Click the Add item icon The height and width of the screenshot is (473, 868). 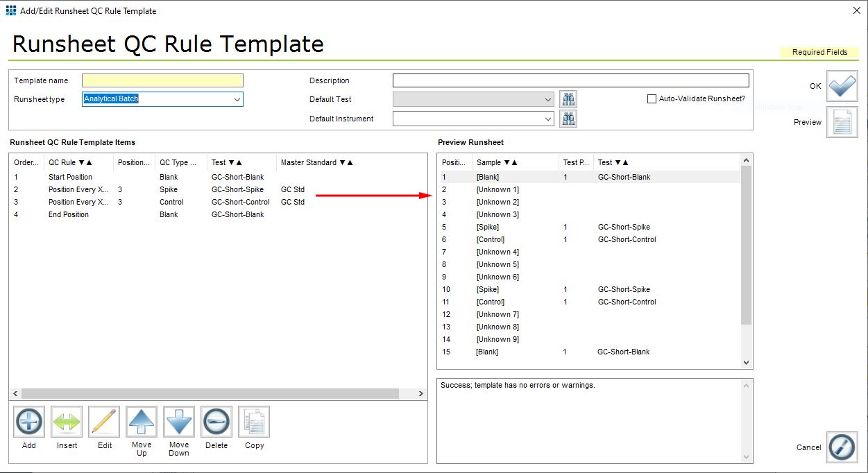[x=28, y=421]
